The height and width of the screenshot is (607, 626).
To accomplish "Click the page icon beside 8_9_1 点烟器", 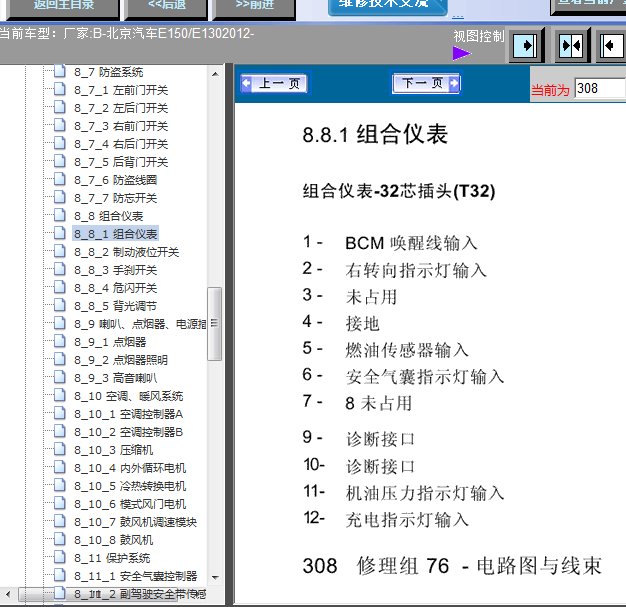I will [59, 341].
